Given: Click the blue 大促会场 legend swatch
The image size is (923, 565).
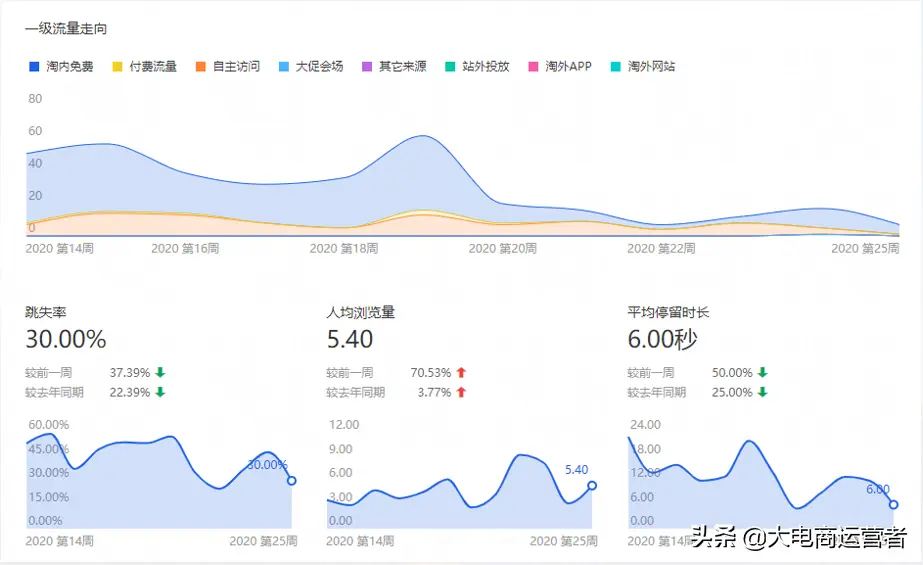Looking at the screenshot, I should 285,67.
